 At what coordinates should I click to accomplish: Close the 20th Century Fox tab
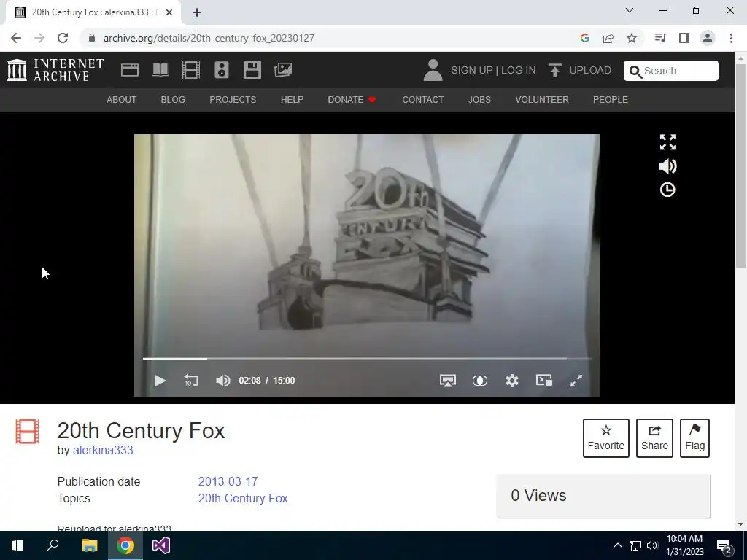169,12
